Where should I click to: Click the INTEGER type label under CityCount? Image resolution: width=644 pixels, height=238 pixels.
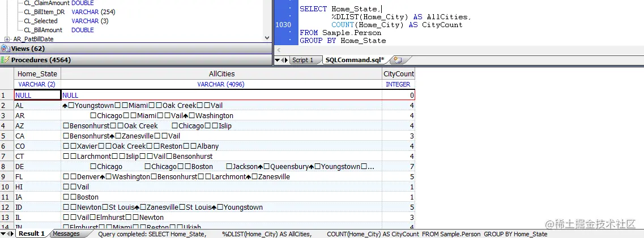[x=398, y=84]
